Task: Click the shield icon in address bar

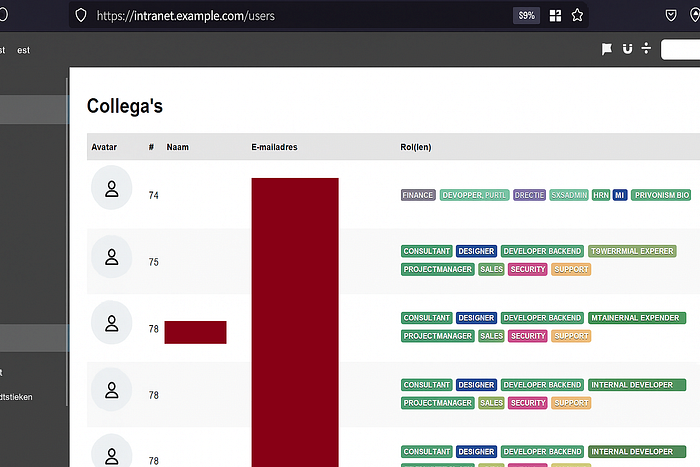Action: [81, 15]
